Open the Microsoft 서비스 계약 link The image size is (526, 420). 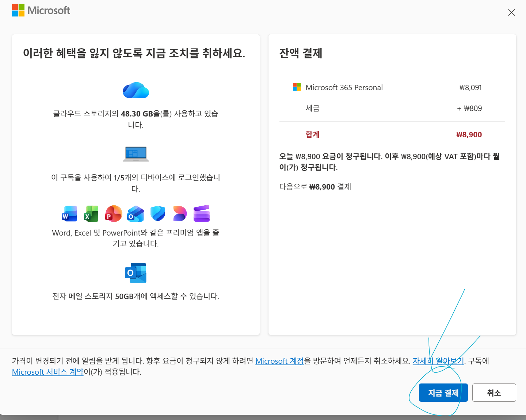48,372
